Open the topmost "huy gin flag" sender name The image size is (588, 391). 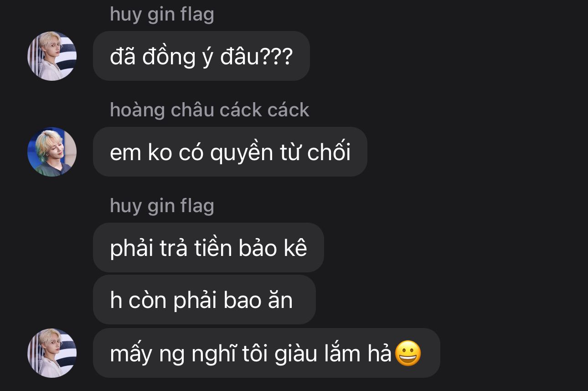pos(162,15)
